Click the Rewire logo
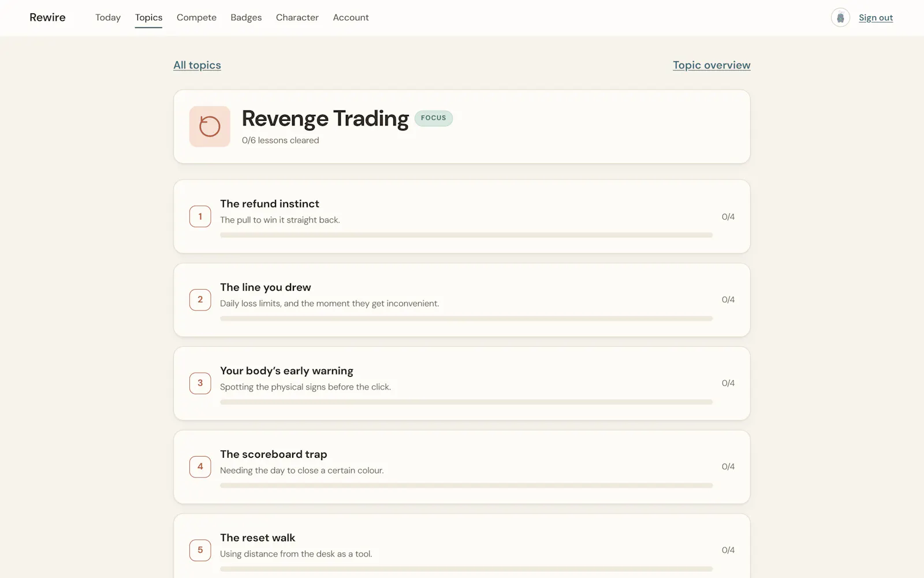924x578 pixels. coord(47,17)
